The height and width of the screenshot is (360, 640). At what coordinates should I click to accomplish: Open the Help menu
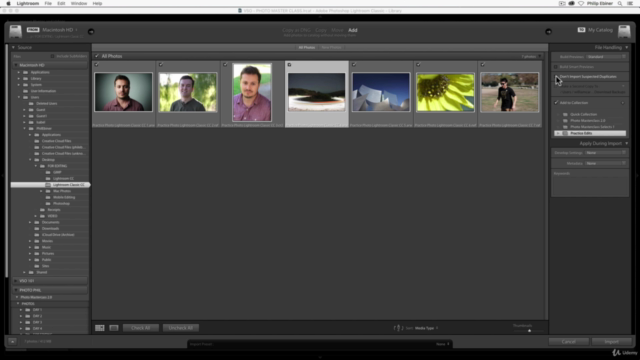(97, 3)
